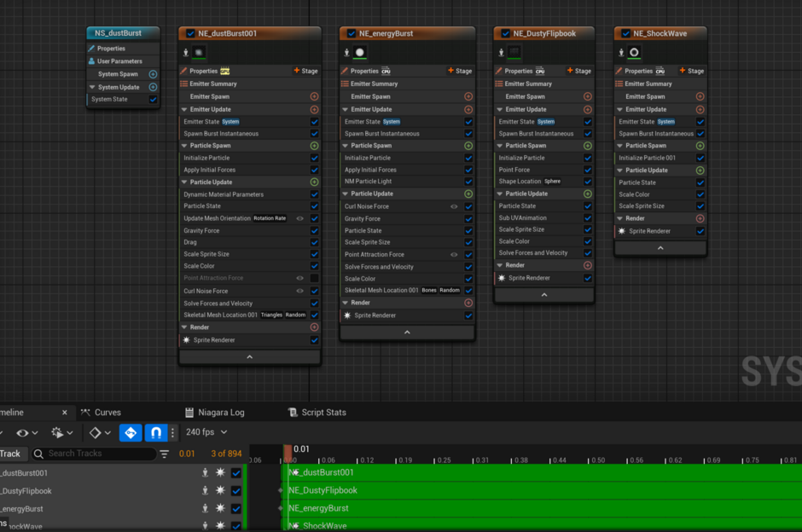Viewport: 802px width, 532px height.
Task: Collapse the NE_dustBurst001 node with the bottom chevron
Action: click(250, 356)
